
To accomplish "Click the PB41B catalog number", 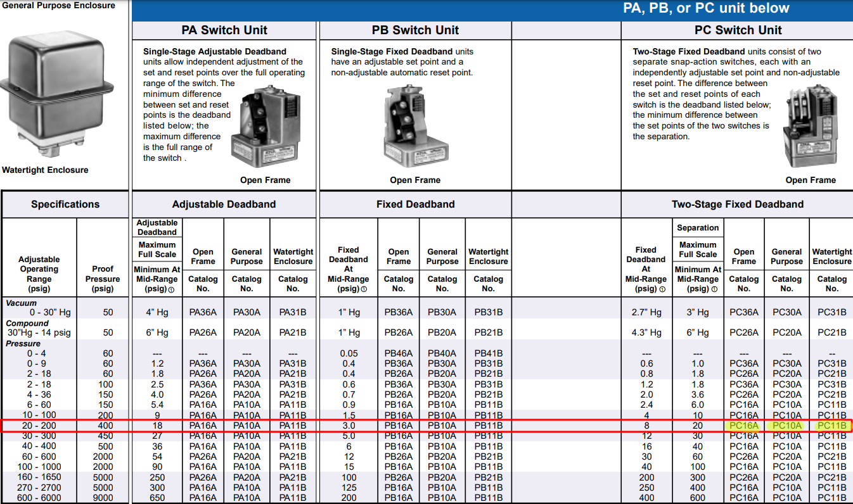I will [x=488, y=353].
